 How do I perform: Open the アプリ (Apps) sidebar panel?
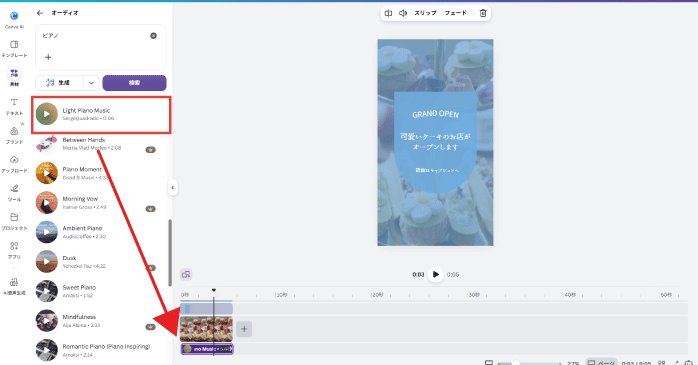click(14, 250)
